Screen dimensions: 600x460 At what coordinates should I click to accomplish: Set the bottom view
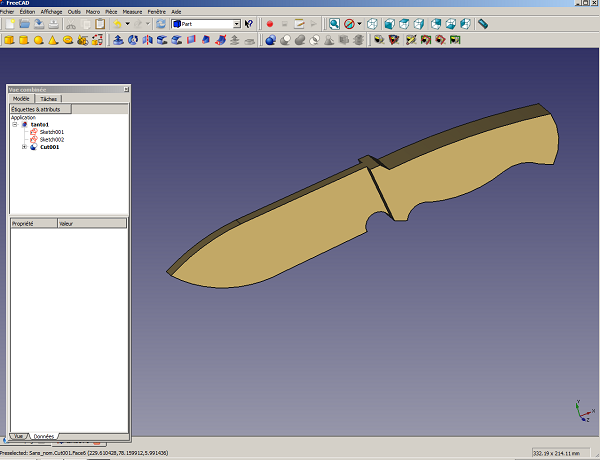(x=451, y=24)
